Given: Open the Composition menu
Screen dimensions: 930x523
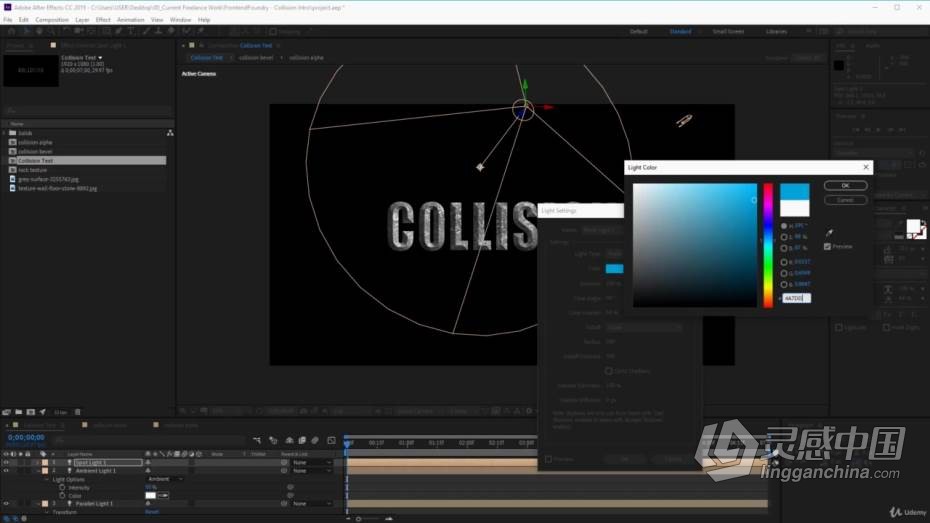Looking at the screenshot, I should [x=52, y=20].
